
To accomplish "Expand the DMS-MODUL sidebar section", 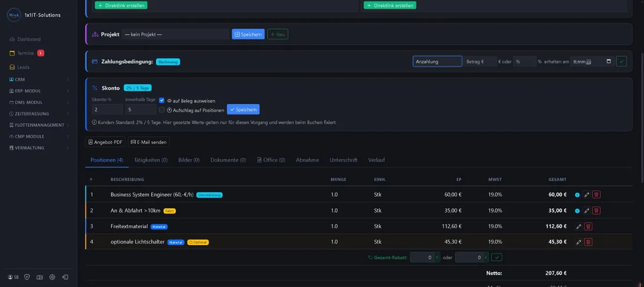I will (39, 102).
